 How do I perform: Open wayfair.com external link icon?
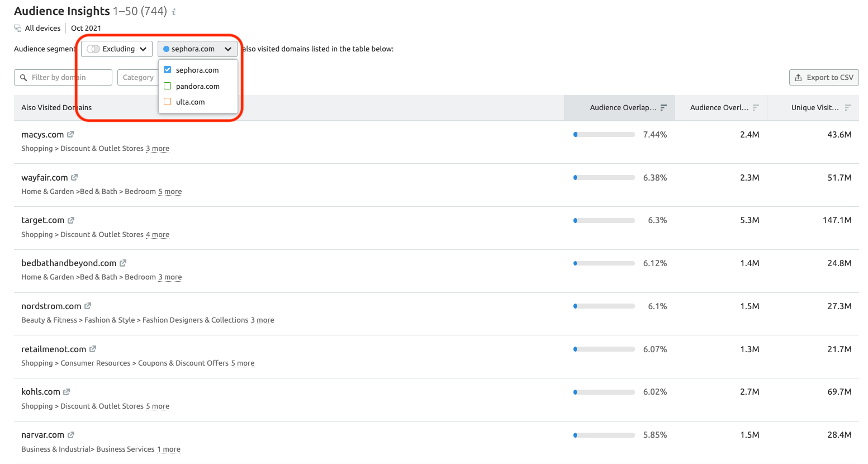click(x=74, y=177)
